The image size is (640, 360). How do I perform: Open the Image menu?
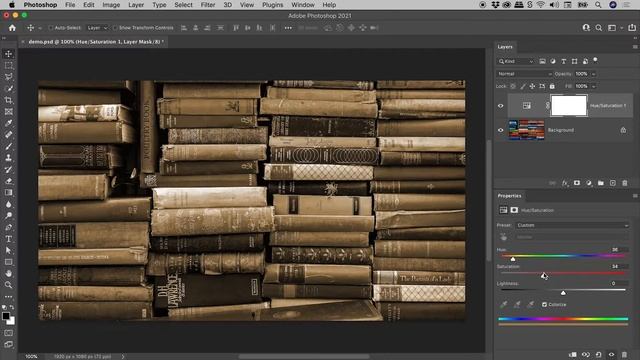111,5
